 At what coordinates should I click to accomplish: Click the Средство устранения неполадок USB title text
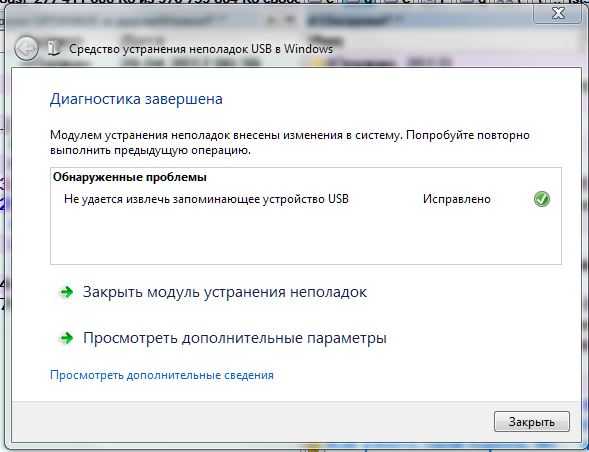click(201, 49)
